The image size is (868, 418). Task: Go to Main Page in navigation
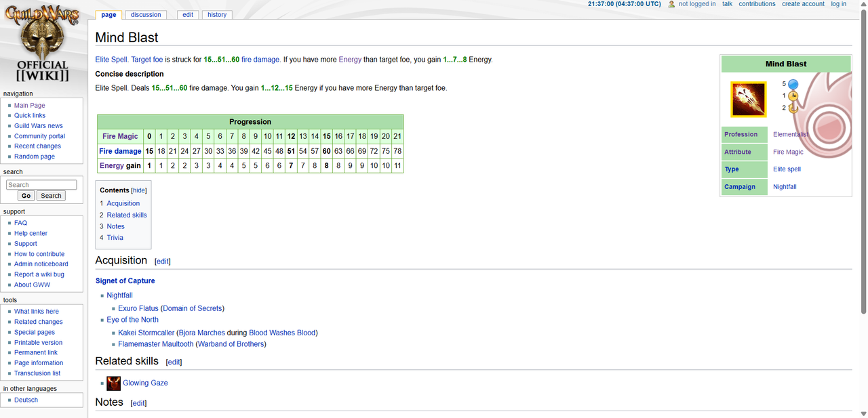[x=30, y=106]
